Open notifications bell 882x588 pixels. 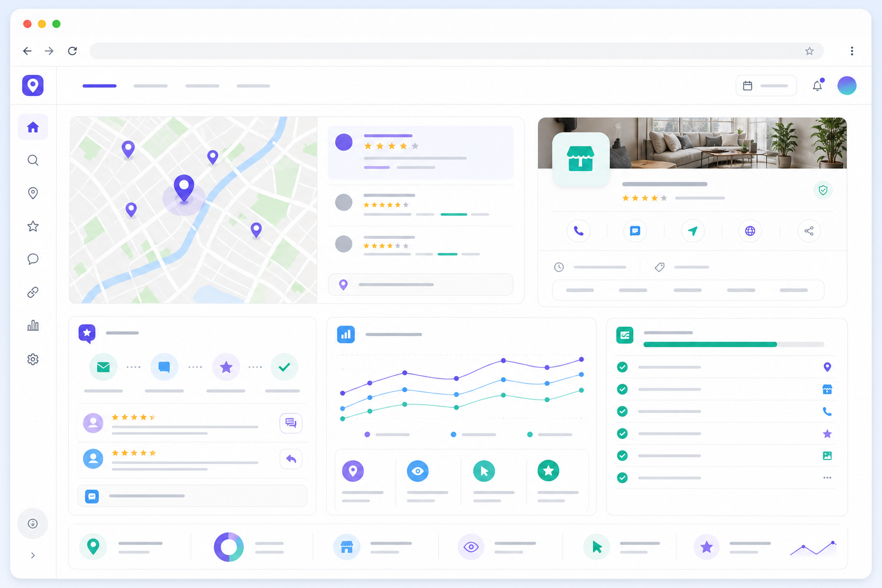click(818, 86)
